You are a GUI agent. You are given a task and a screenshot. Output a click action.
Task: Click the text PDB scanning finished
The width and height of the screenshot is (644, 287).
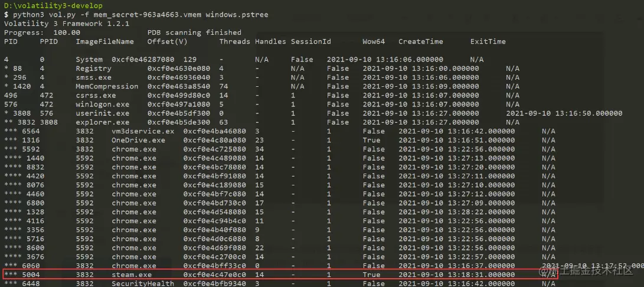click(194, 32)
